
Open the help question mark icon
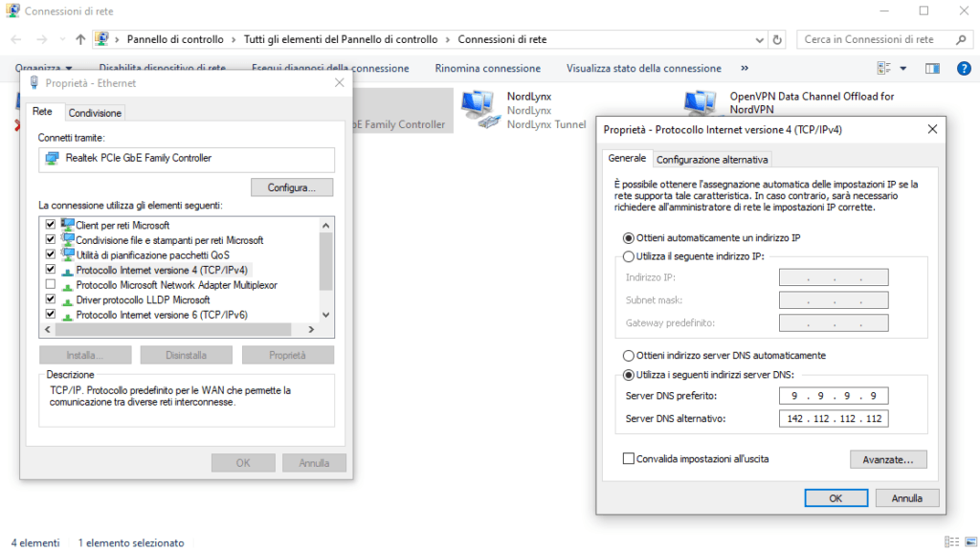coord(964,68)
